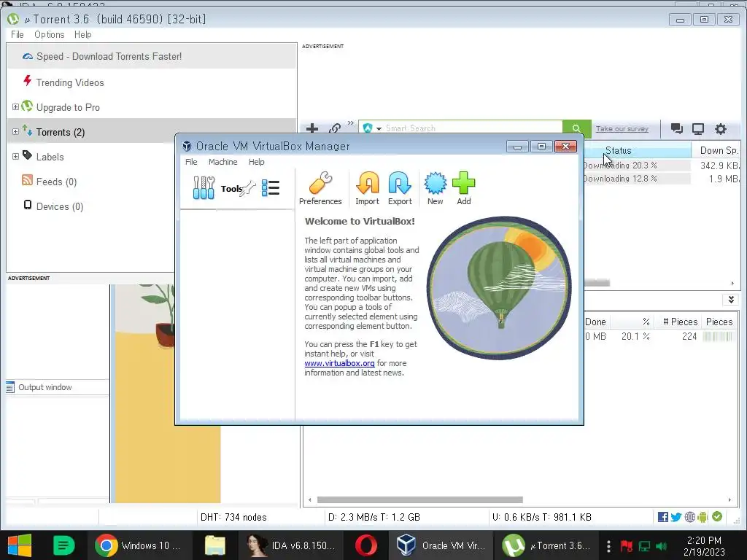Open File Explorer folder on the taskbar

[215, 545]
